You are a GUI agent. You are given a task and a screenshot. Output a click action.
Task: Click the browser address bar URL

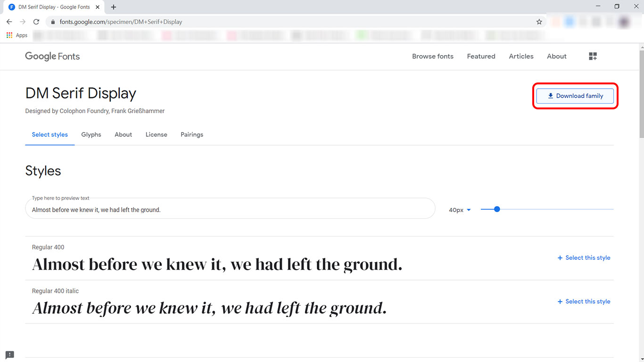pos(121,22)
